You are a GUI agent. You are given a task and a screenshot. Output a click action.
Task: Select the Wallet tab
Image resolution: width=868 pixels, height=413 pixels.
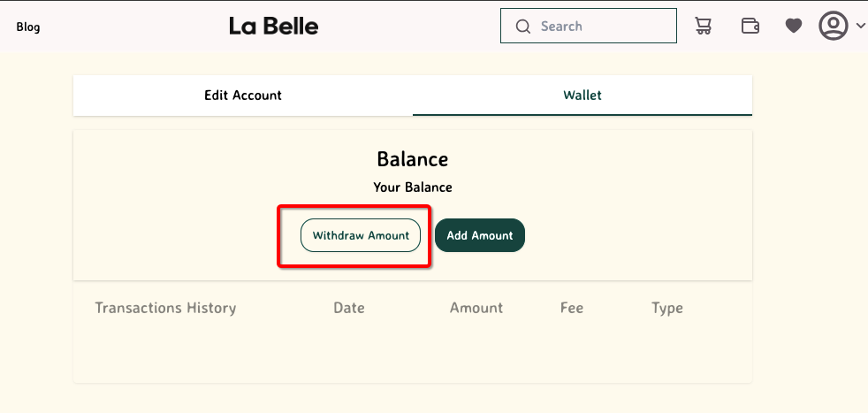582,96
